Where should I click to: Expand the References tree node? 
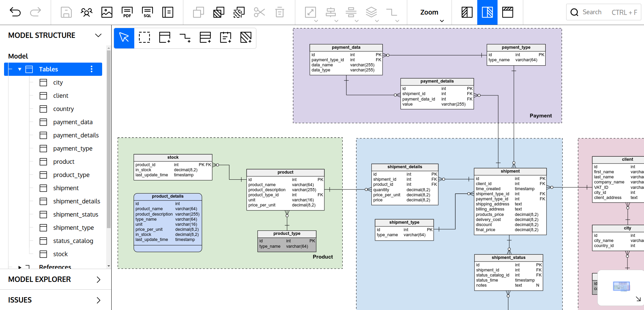coord(20,267)
